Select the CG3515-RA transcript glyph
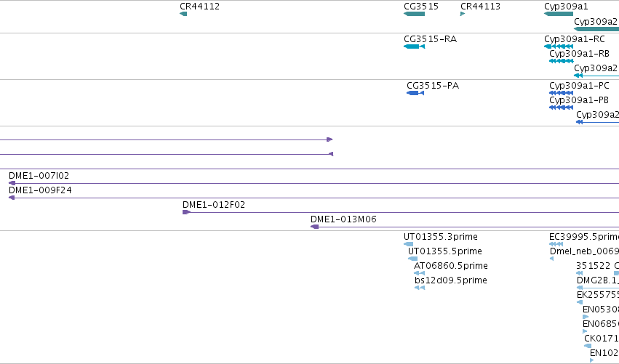 (414, 46)
